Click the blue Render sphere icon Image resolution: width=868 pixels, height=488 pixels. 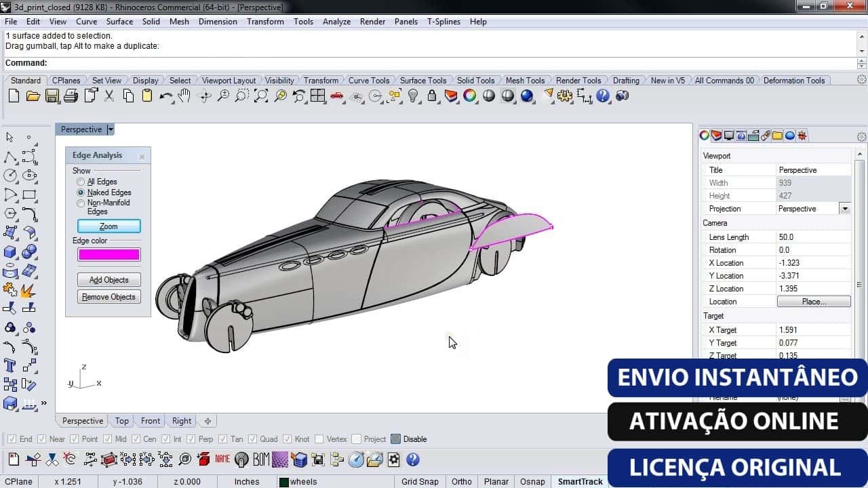527,96
